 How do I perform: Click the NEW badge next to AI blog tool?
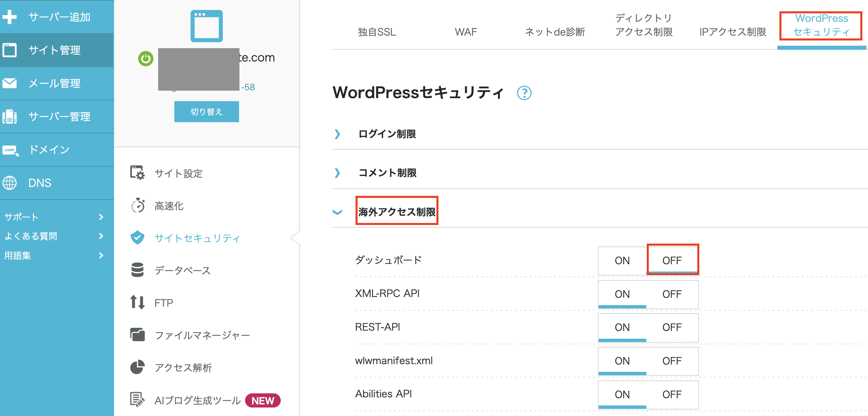pos(263,401)
